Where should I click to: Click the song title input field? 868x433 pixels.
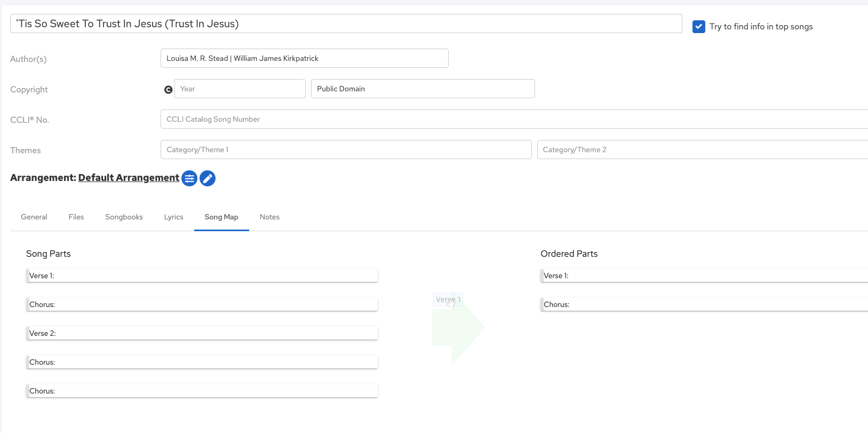point(346,23)
